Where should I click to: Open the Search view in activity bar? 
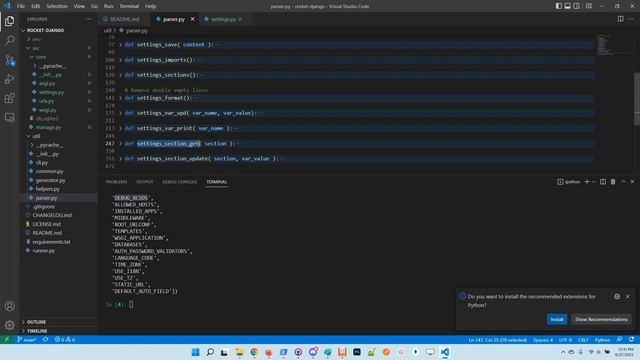tap(9, 40)
